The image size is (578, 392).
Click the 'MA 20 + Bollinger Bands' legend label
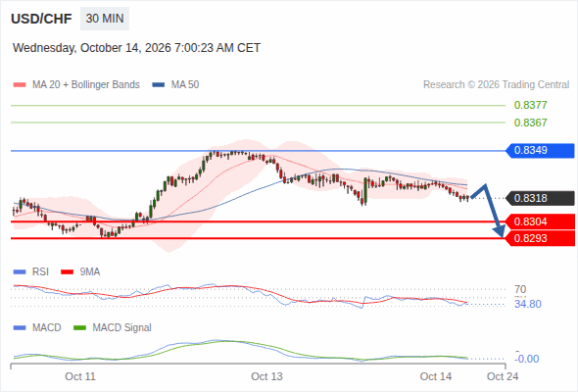click(86, 85)
